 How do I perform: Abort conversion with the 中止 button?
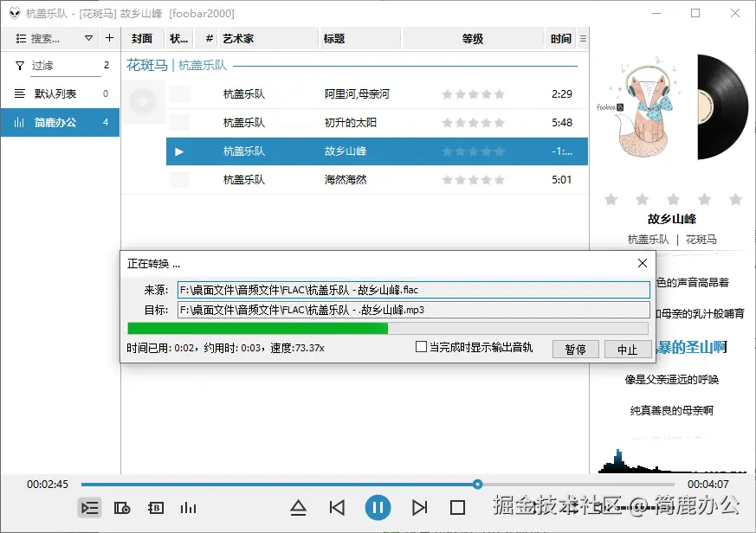(629, 350)
